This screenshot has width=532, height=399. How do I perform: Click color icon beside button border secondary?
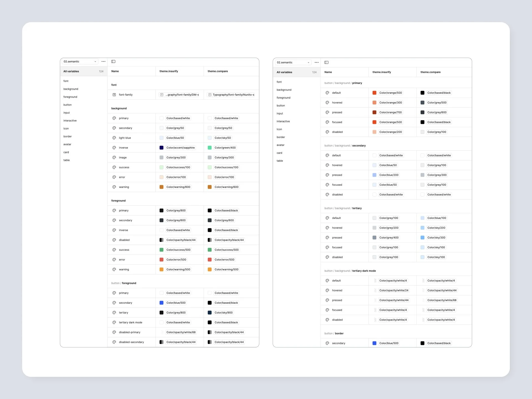(327, 343)
